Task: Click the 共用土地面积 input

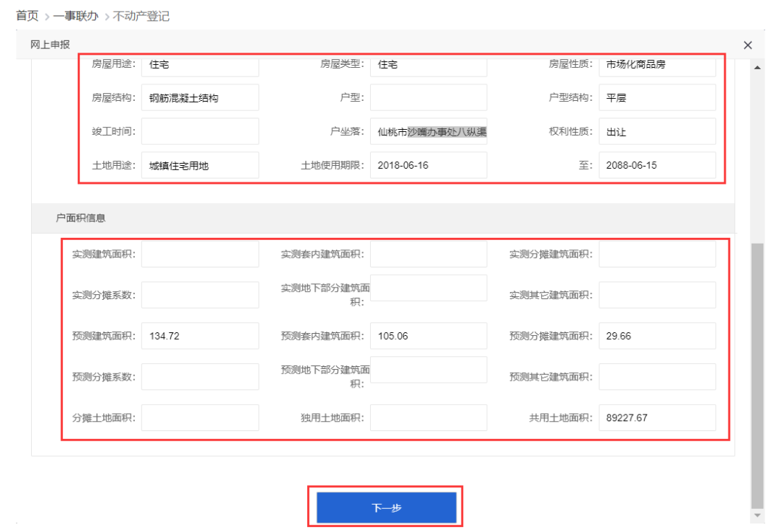Action: click(657, 417)
